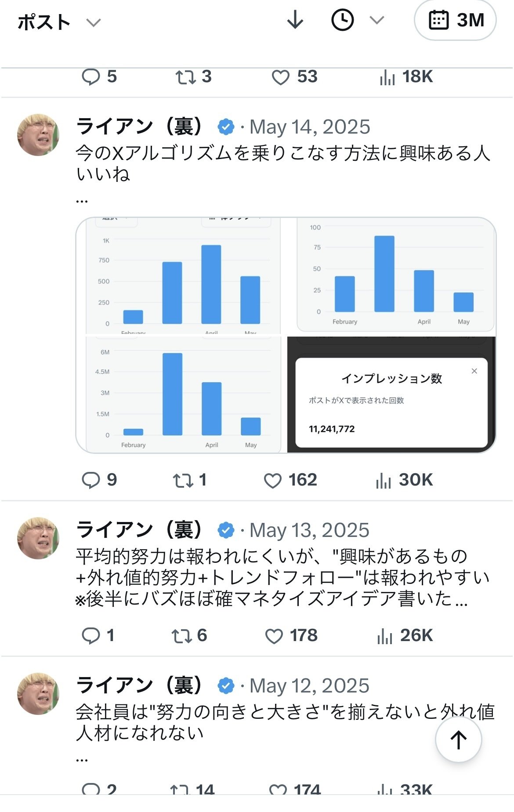Click the clock sort-by-time icon
514x812 pixels.
coord(342,20)
